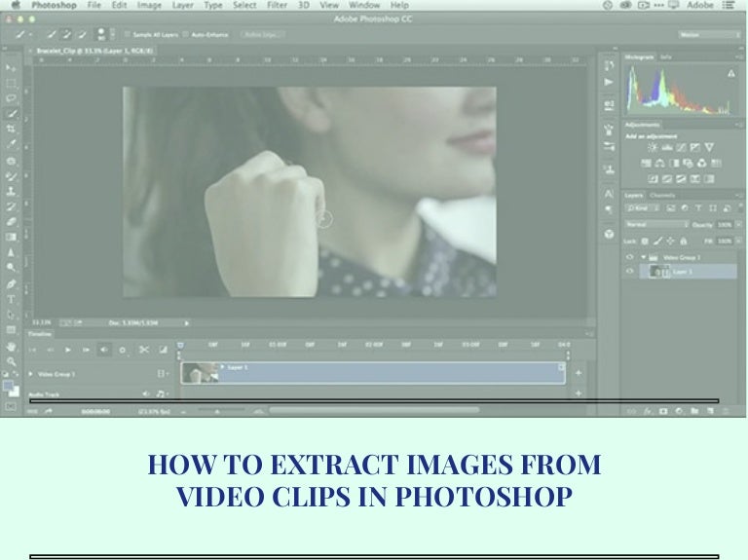Click the timeline zoom slider
Image resolution: width=748 pixels, height=560 pixels.
pos(218,410)
